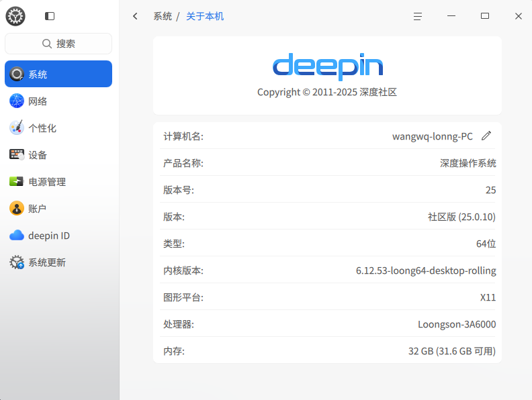
Task: Click the 系统更新 gear-arrow icon
Action: point(17,262)
